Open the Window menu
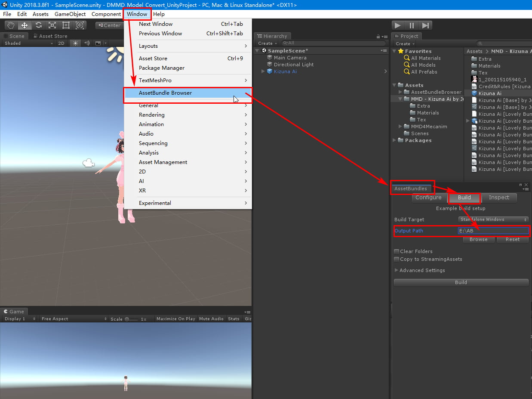Viewport: 532px width, 399px height. coord(137,14)
